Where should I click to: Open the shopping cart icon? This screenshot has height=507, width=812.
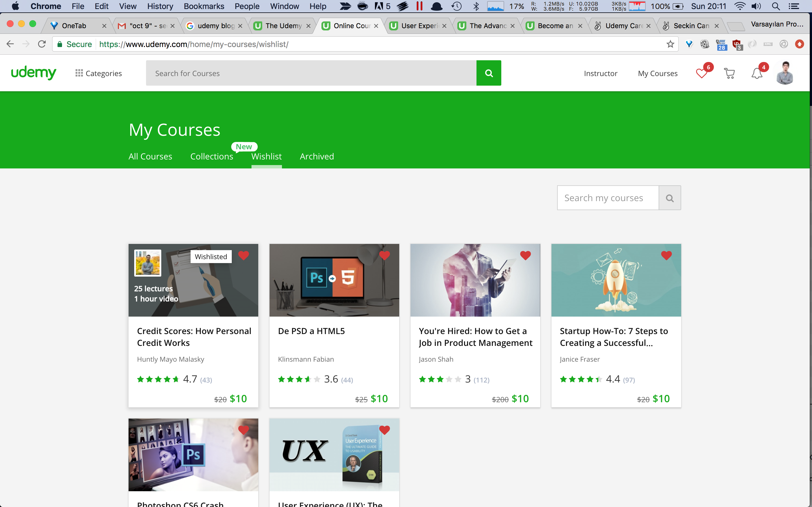coord(729,74)
